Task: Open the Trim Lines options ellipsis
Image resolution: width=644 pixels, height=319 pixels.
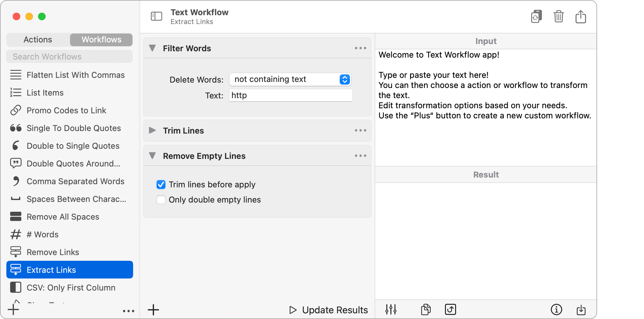Action: [x=360, y=130]
